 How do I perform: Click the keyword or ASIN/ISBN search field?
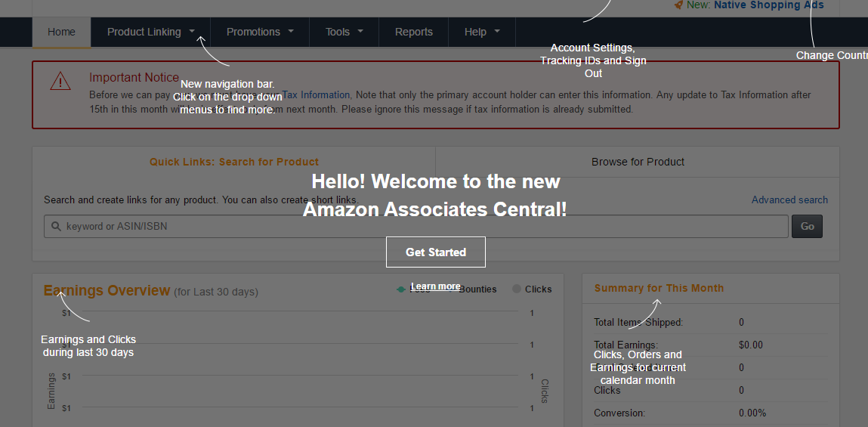(415, 227)
